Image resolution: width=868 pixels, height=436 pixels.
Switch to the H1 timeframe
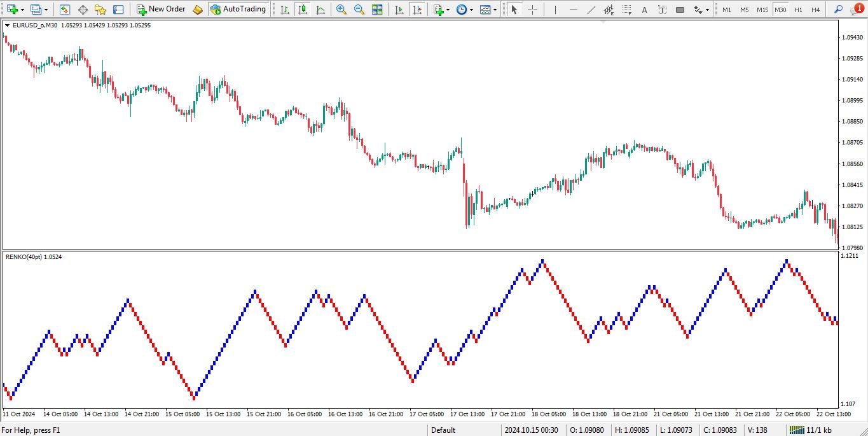[x=798, y=10]
